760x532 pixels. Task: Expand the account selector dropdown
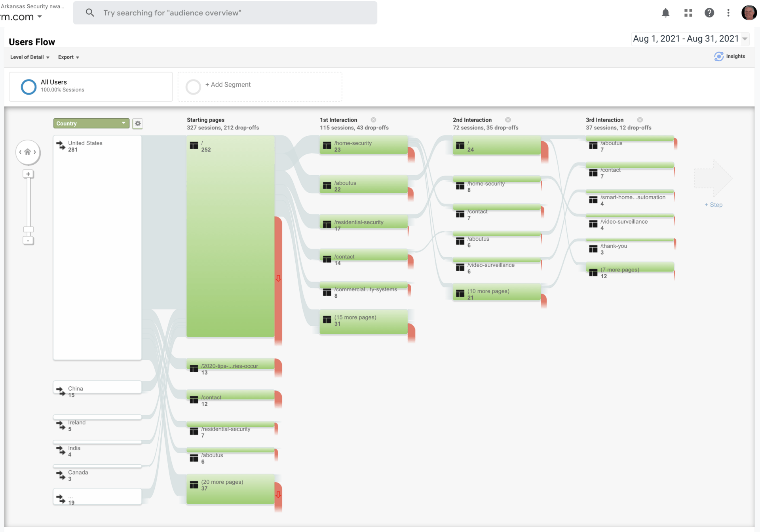[40, 17]
